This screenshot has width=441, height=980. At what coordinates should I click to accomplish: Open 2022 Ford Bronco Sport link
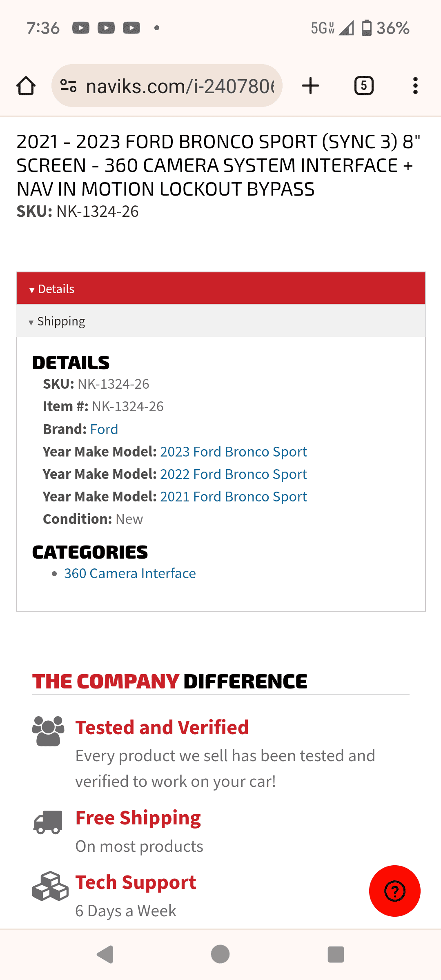pos(233,474)
